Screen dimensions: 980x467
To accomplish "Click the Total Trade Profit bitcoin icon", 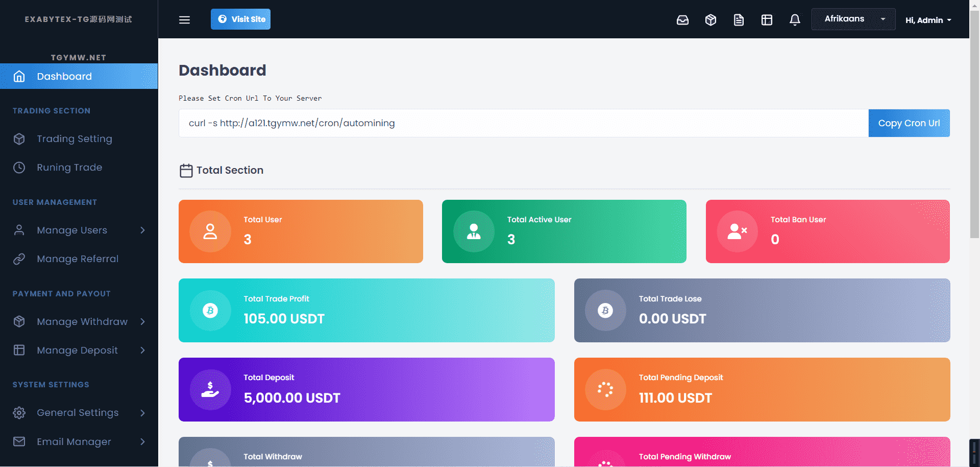I will 210,311.
